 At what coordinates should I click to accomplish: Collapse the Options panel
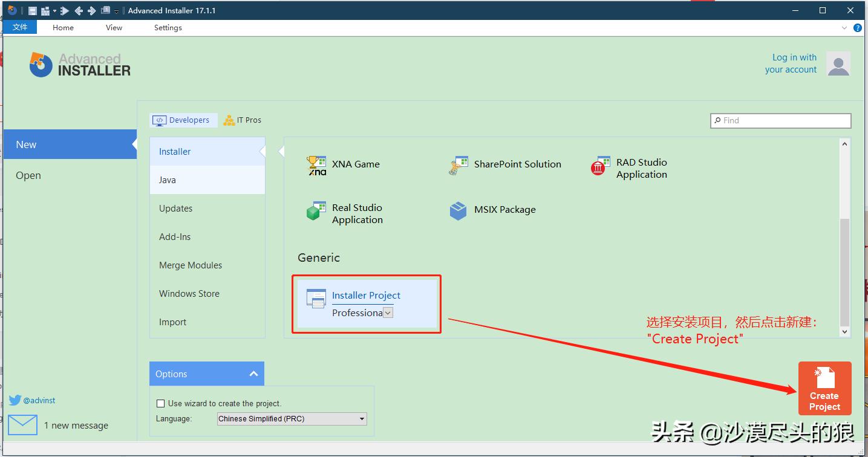pos(254,374)
